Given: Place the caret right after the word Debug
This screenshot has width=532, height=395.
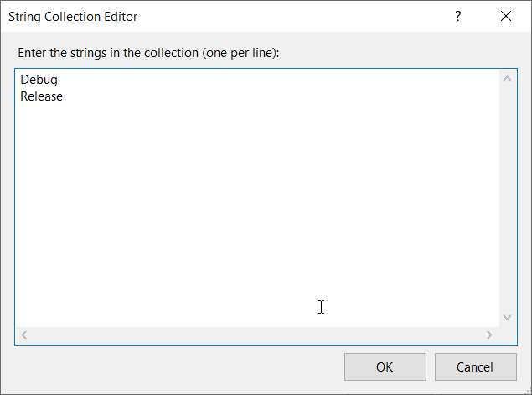Looking at the screenshot, I should click(x=59, y=80).
